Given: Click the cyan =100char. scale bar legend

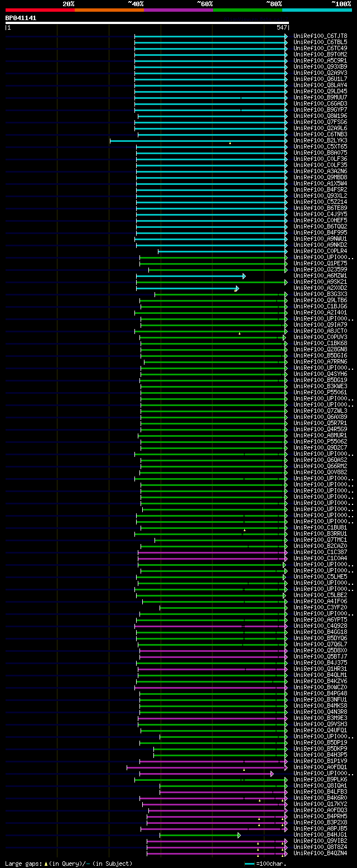Looking at the screenshot, I should 266,864.
